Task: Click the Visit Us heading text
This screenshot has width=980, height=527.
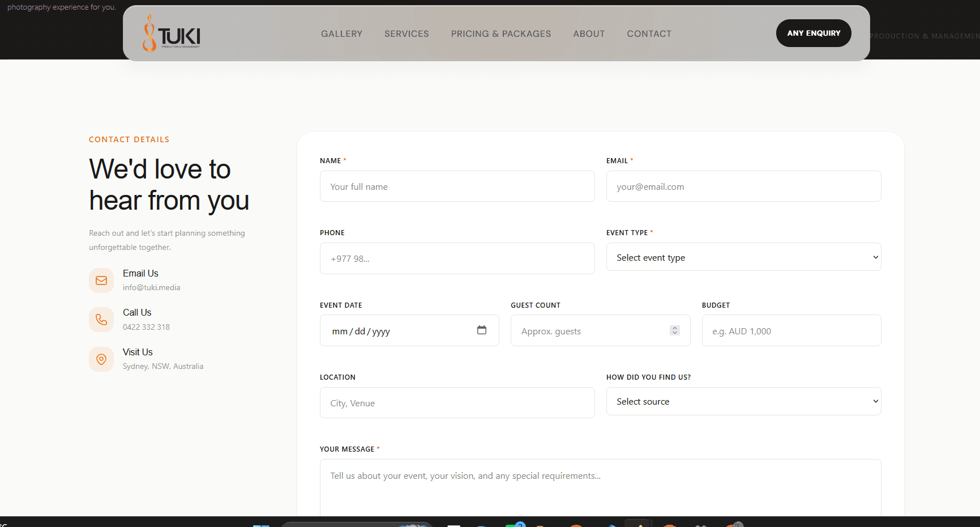Action: [138, 352]
